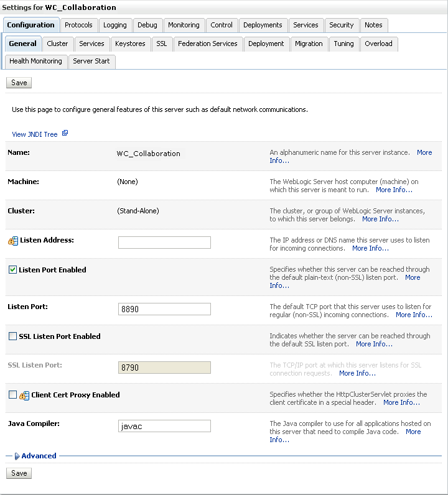Select the Server Start subtab
This screenshot has height=495, width=448.
click(91, 61)
